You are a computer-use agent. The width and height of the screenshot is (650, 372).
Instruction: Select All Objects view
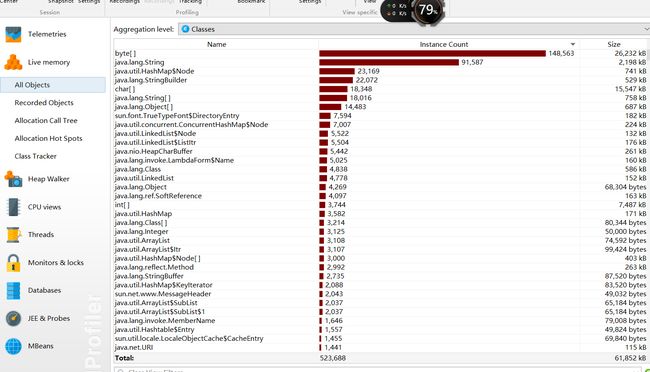click(53, 85)
